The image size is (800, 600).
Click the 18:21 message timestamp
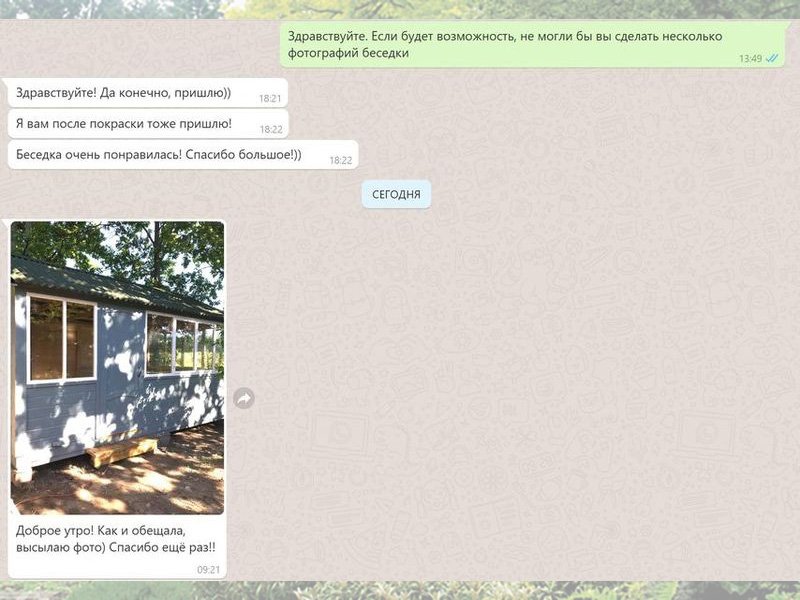click(270, 98)
